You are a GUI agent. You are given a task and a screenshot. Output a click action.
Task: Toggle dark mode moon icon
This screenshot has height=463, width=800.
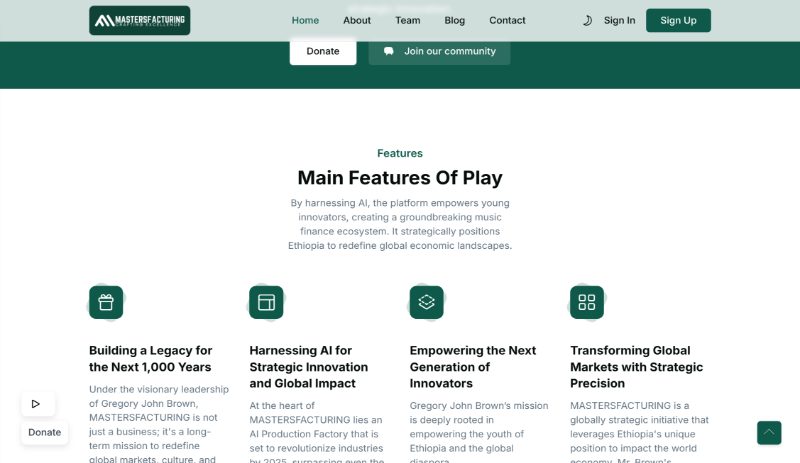point(587,20)
